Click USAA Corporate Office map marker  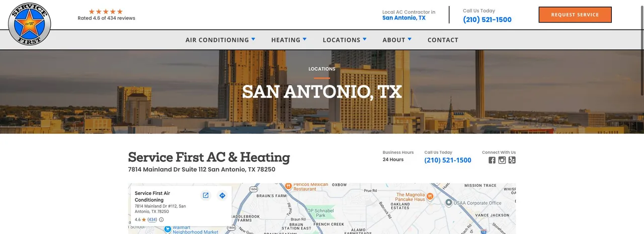pos(449,202)
